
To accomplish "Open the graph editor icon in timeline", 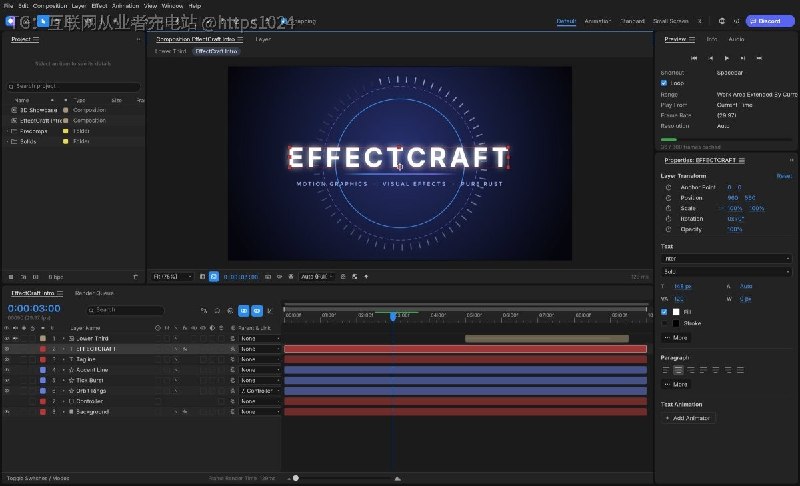I will (x=270, y=310).
